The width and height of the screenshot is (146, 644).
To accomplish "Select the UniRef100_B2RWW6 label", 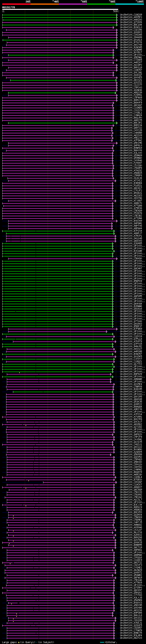I will 131,307.
